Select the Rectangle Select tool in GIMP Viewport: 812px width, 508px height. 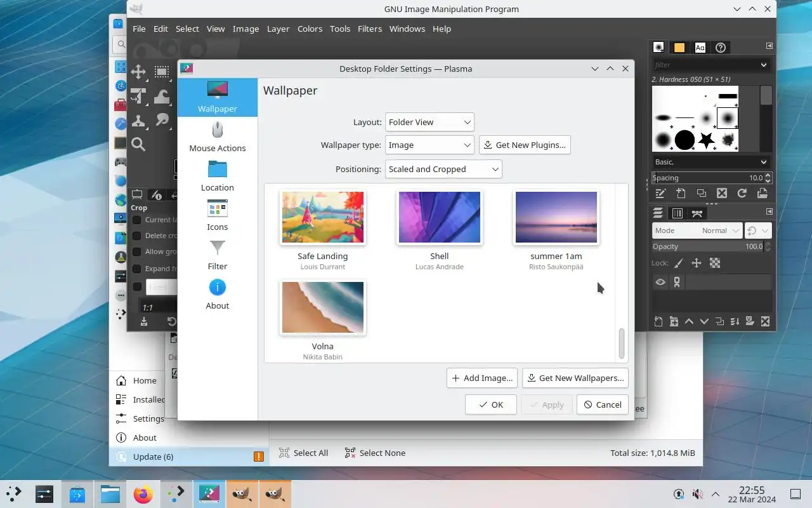[162, 72]
